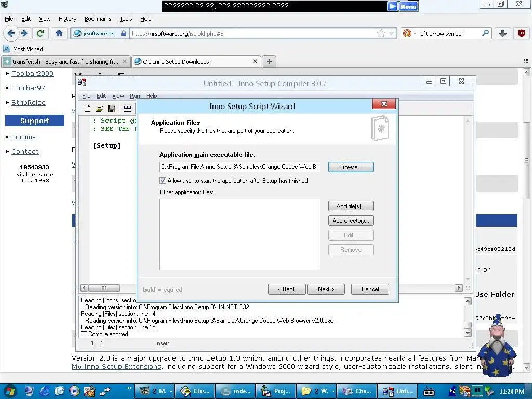Click New script icon in Inno Setup toolbar
Viewport: 532px width, 399px height.
[x=87, y=108]
